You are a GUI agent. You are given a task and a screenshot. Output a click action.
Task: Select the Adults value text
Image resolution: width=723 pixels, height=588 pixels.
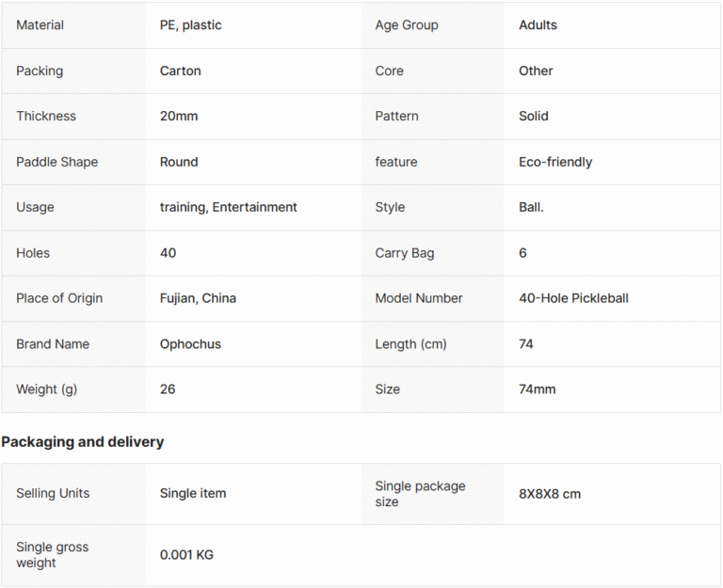[538, 24]
